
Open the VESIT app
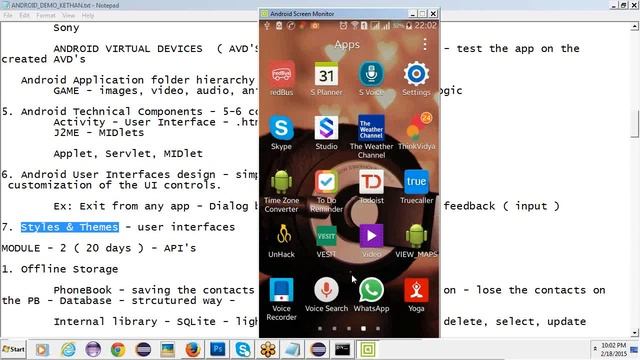tap(326, 236)
